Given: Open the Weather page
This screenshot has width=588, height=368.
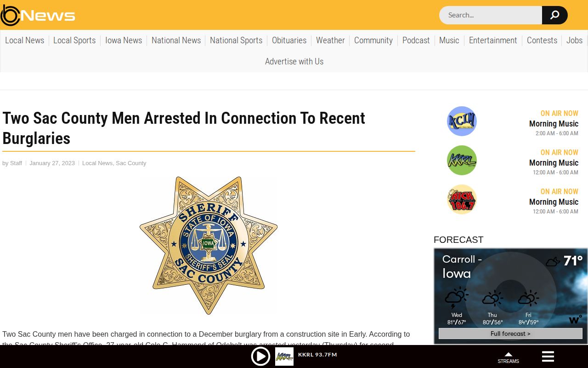Looking at the screenshot, I should coord(330,40).
